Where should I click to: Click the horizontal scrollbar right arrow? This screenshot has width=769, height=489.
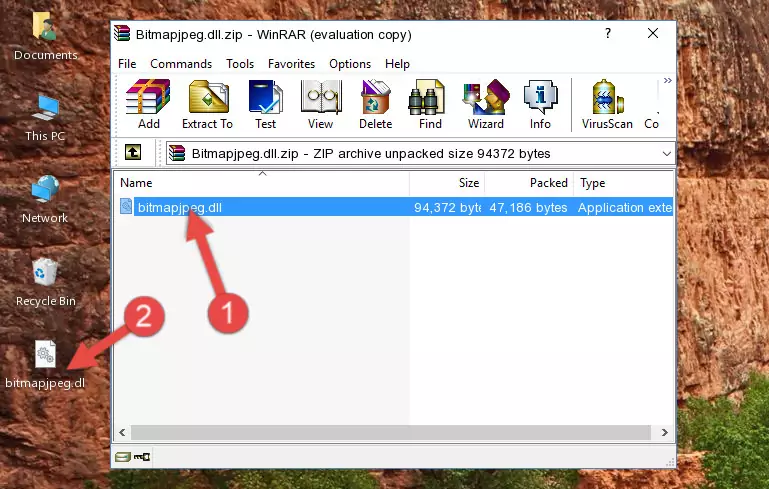tap(665, 433)
